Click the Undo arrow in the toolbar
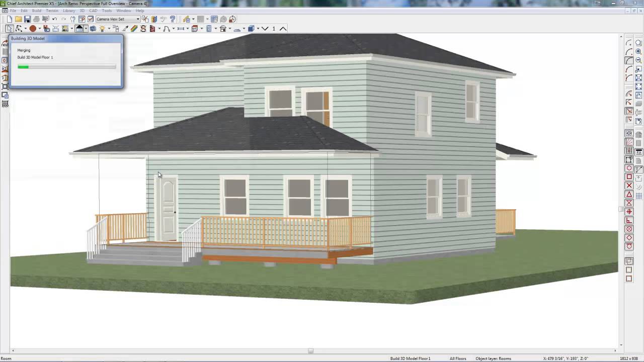Screen dimensions: 644x362 pos(54,19)
